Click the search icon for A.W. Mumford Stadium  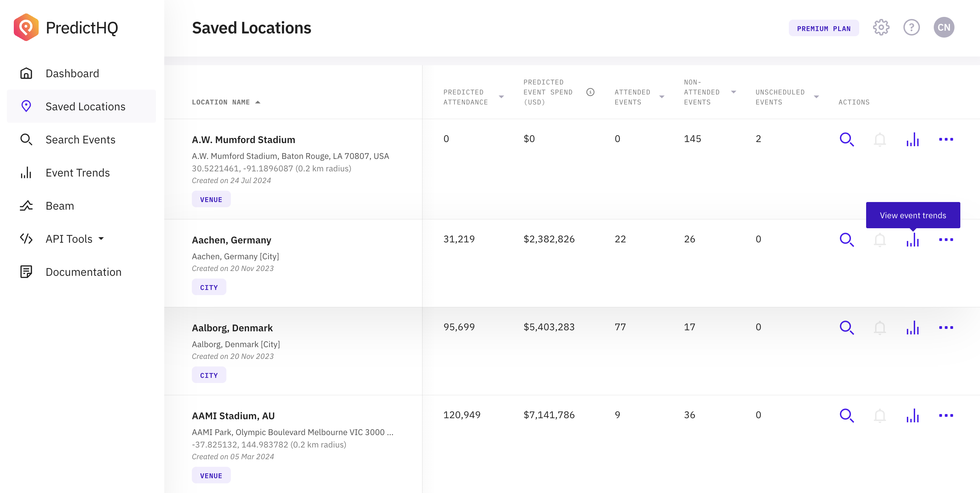846,139
